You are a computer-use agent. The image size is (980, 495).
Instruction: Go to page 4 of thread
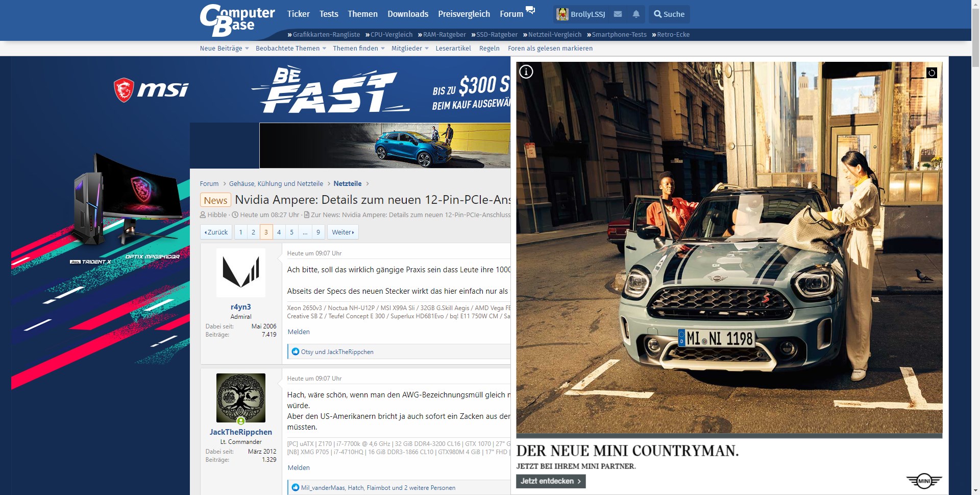click(x=279, y=232)
